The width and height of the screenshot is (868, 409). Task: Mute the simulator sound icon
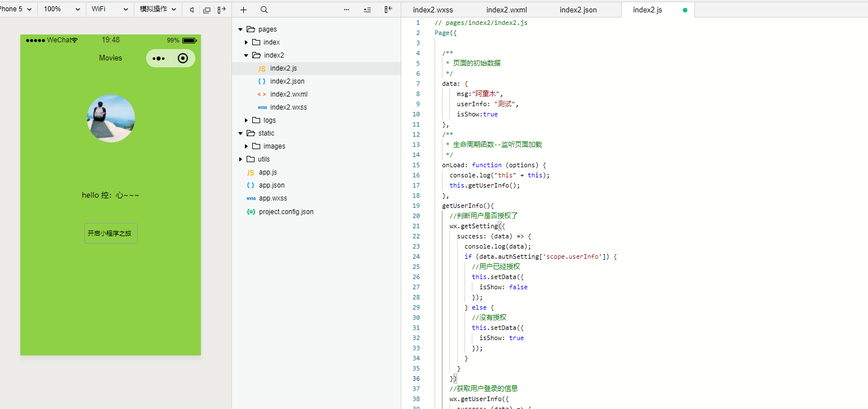(192, 10)
